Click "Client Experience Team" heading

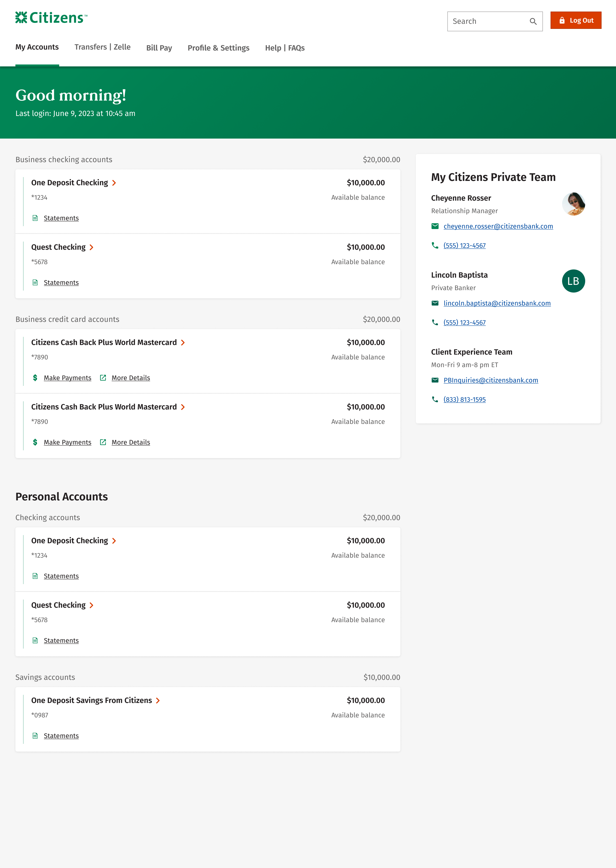point(471,352)
